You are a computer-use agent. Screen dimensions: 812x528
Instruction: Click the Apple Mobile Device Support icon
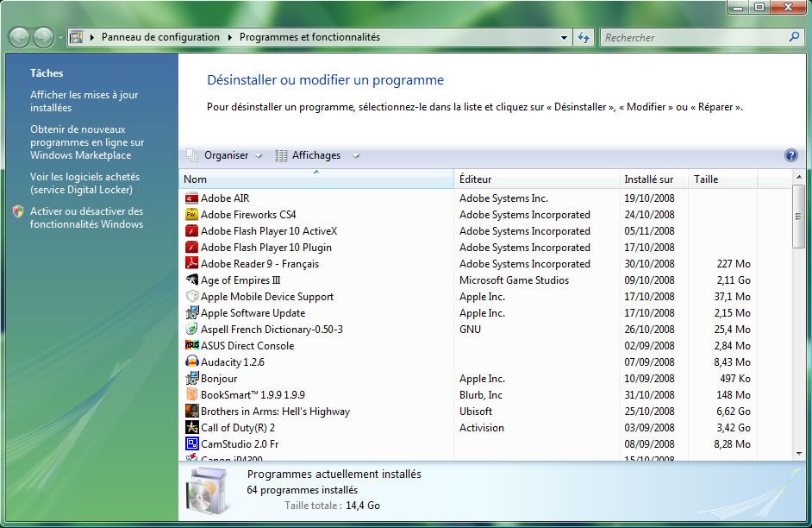[x=191, y=297]
